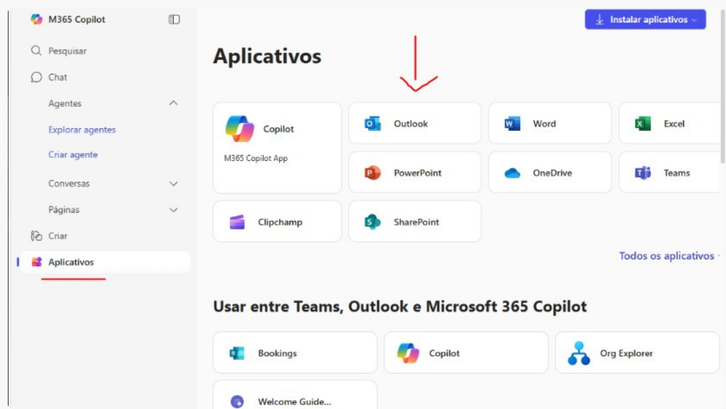Click the Instalar aplicativos button
Viewport: 726px width, 409px height.
pyautogui.click(x=645, y=19)
